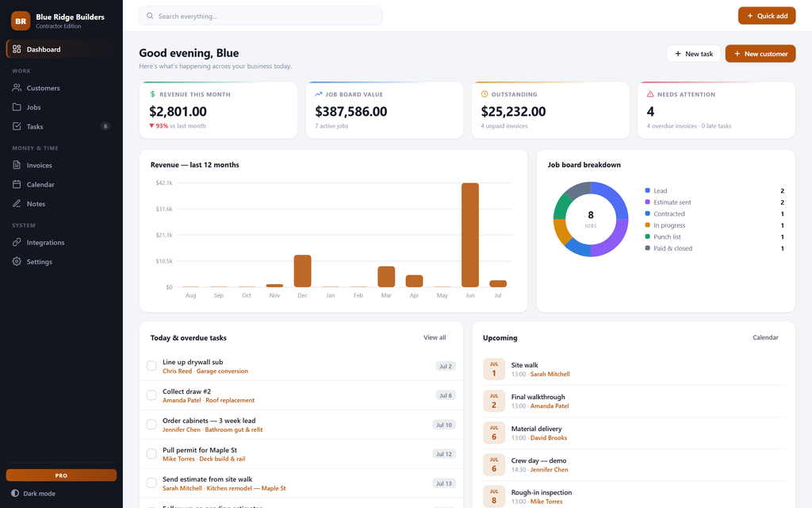Click the Dashboard grid icon in sidebar
Image resolution: width=812 pixels, height=508 pixels.
17,49
